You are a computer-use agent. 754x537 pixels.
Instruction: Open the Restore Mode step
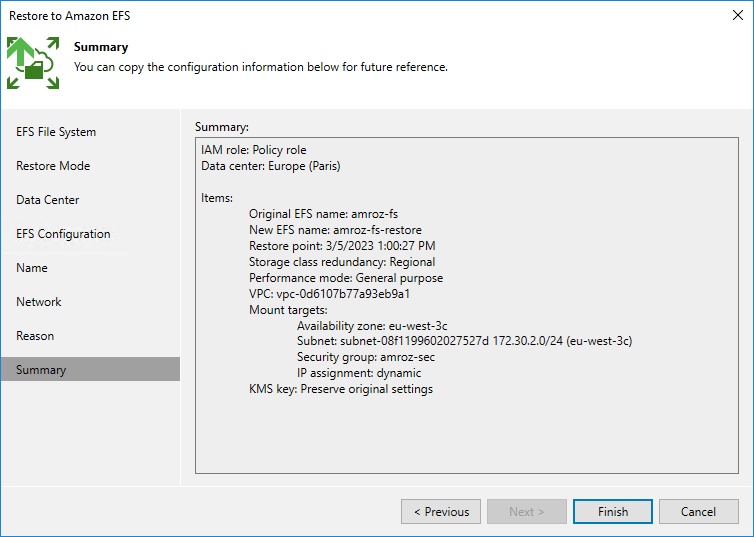(x=53, y=166)
